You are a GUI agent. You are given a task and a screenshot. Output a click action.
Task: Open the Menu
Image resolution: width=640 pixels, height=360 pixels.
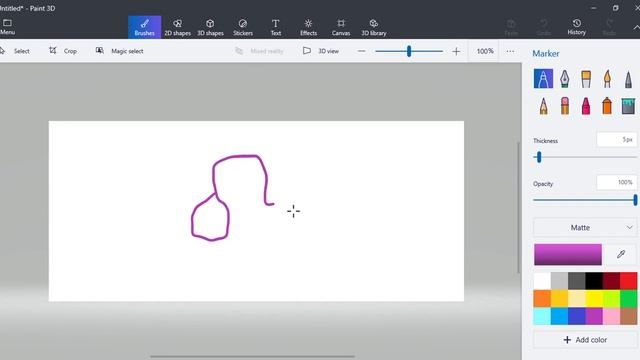pos(7,27)
